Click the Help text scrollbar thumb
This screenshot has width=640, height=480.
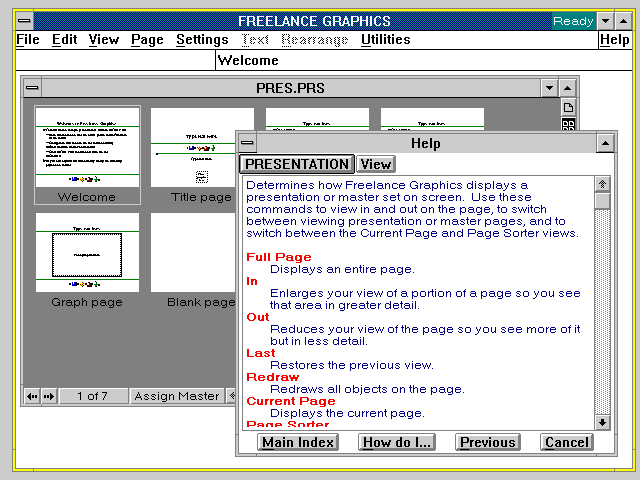pyautogui.click(x=602, y=201)
